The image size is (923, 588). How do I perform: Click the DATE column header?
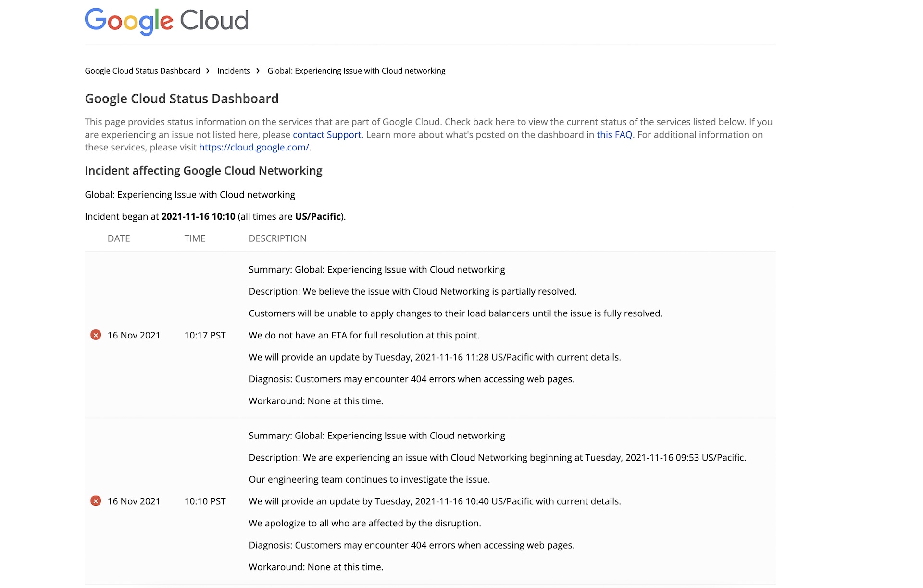click(119, 238)
